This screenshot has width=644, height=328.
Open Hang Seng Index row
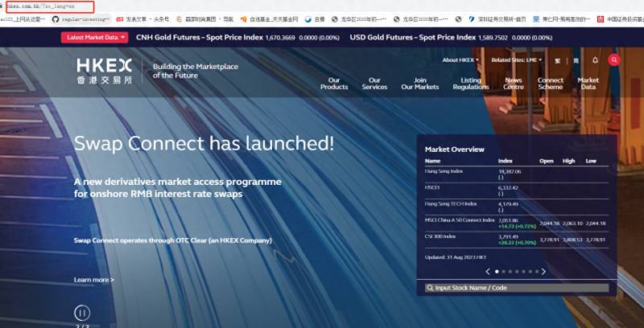pyautogui.click(x=517, y=174)
